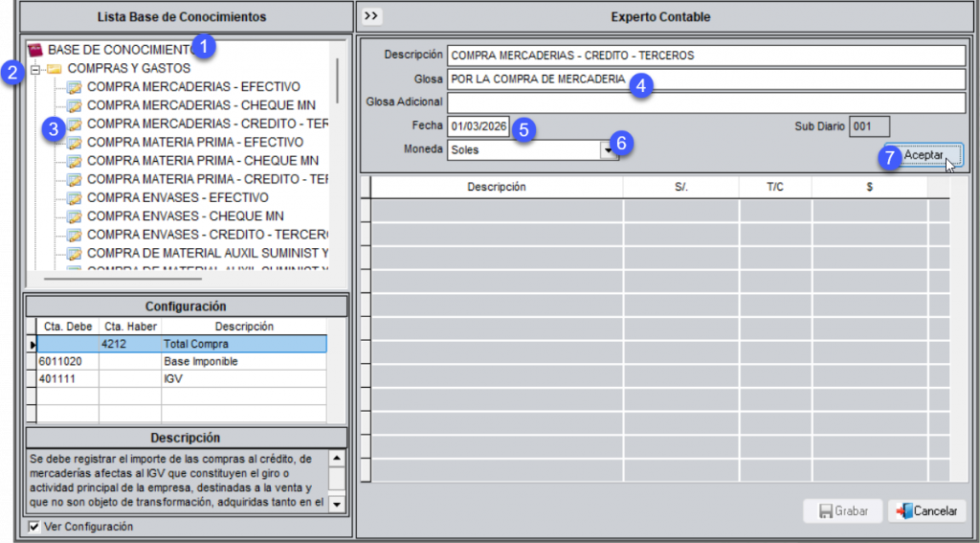Screen dimensions: 980x543
Task: Select COMPRA MATERIA PRIMA - EFECTIVO item
Action: [x=195, y=143]
